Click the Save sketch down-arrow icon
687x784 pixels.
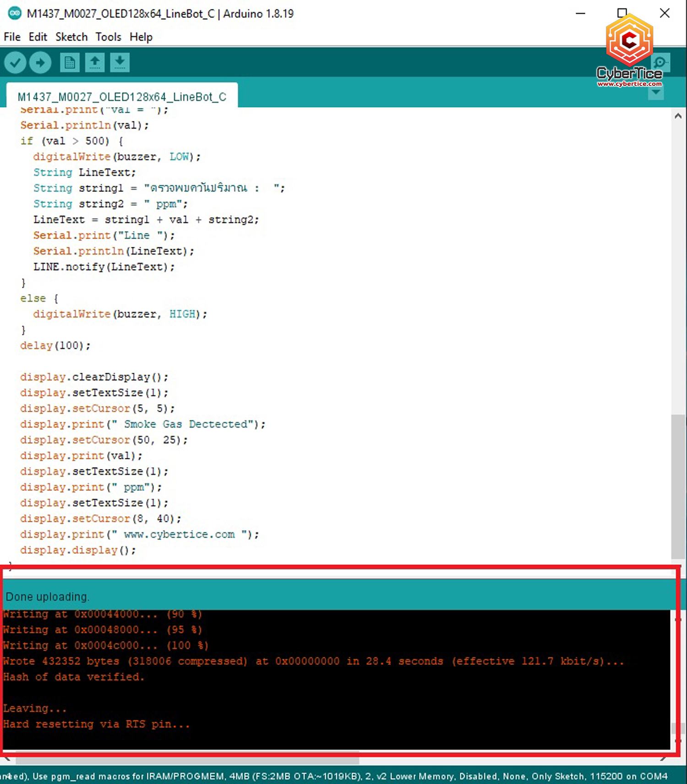click(120, 62)
